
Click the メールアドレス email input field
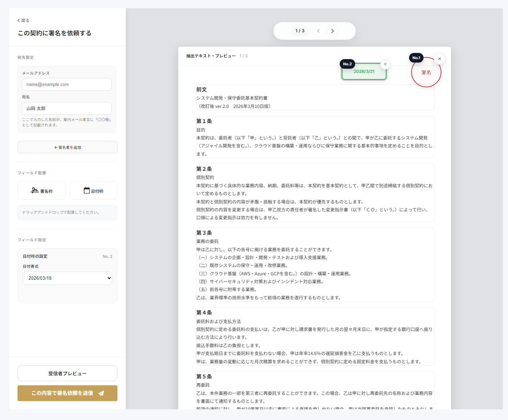point(67,84)
